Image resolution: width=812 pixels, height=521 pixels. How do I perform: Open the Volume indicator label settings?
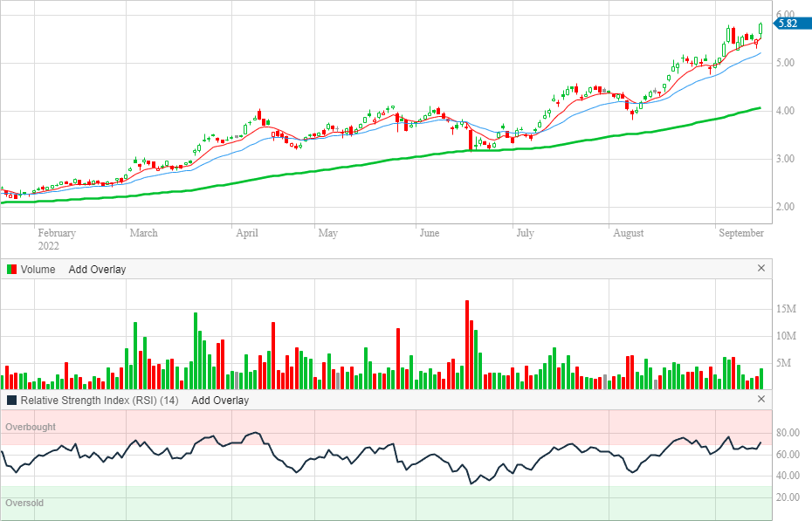[x=38, y=269]
